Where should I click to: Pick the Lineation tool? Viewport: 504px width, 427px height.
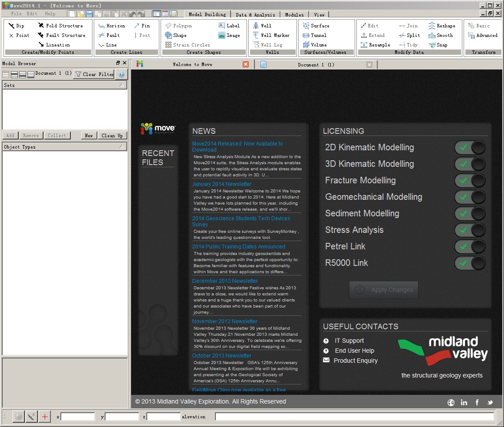tap(54, 45)
